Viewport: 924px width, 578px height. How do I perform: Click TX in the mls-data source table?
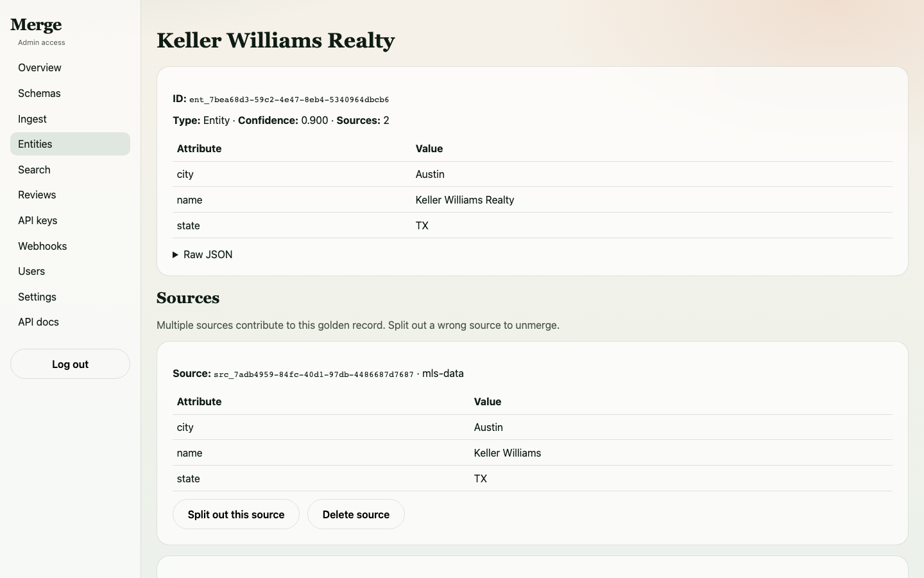tap(480, 478)
